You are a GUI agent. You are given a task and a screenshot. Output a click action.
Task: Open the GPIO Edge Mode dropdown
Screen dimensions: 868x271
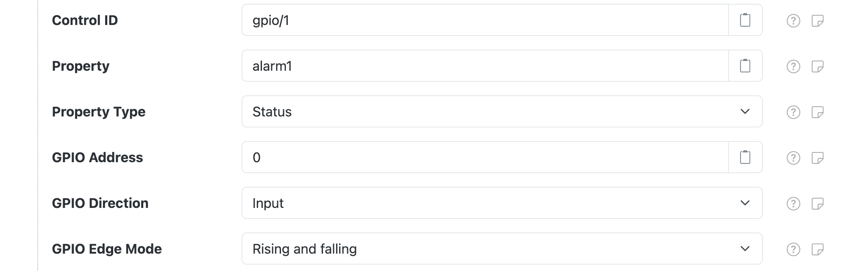(x=744, y=249)
